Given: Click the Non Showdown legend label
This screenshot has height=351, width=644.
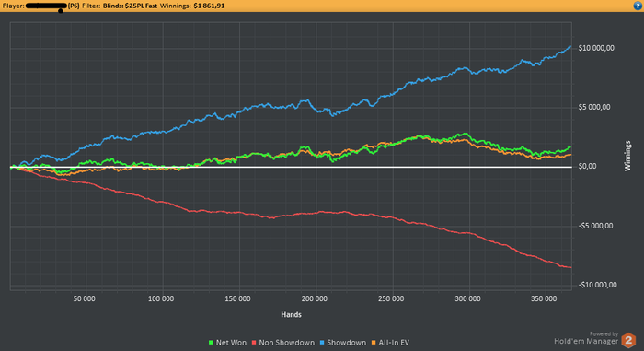Looking at the screenshot, I should click(x=287, y=343).
